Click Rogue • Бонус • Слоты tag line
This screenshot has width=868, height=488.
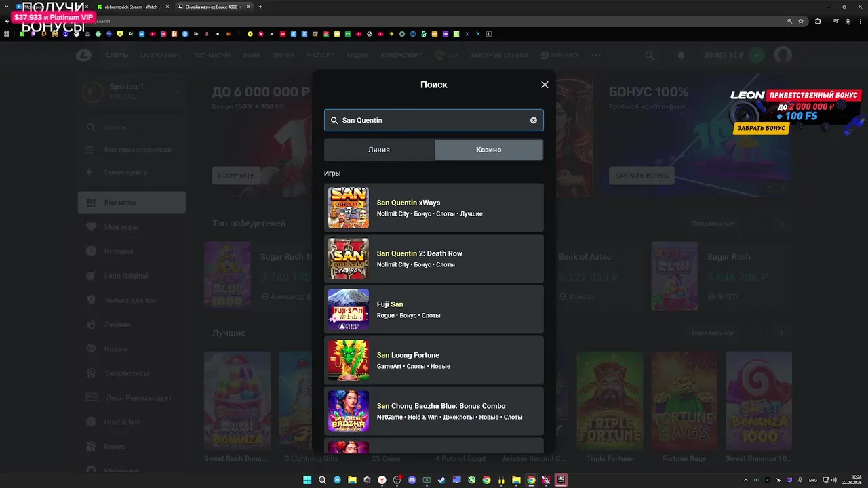point(409,315)
